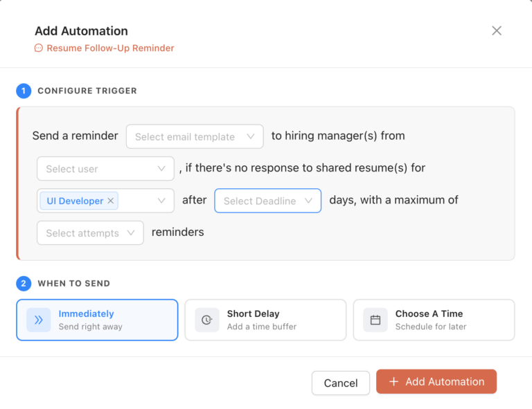Click the Resume Follow-Up Reminder subtitle
This screenshot has height=409, width=532.
pyautogui.click(x=110, y=48)
